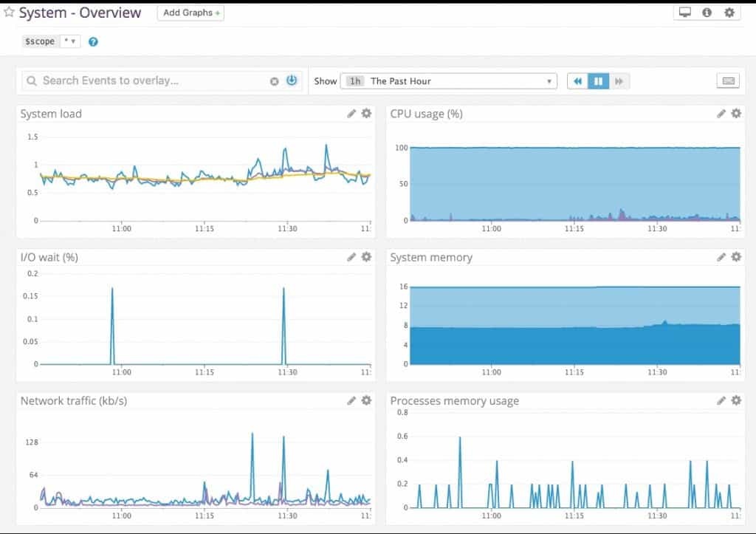756x534 pixels.
Task: Open the Processes memory usage gear menu
Action: (735, 400)
